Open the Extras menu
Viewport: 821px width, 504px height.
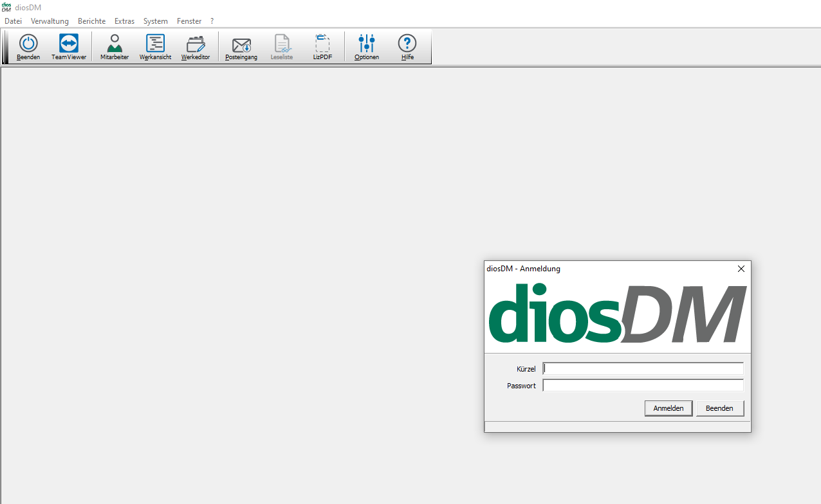tap(124, 21)
